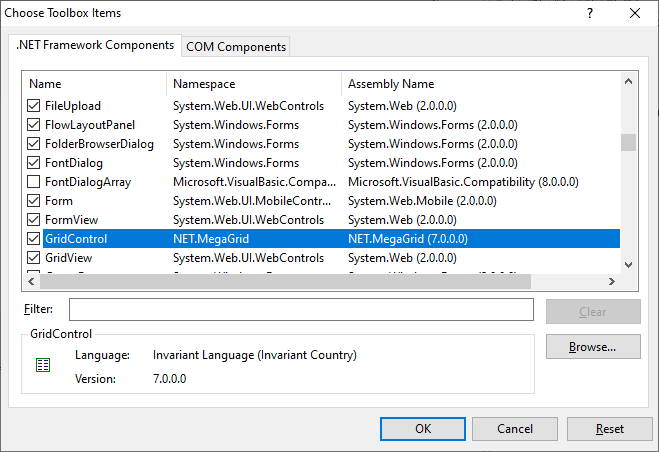Screen dimensions: 659x452
Task: Click inside the Filter text field
Action: click(300, 310)
